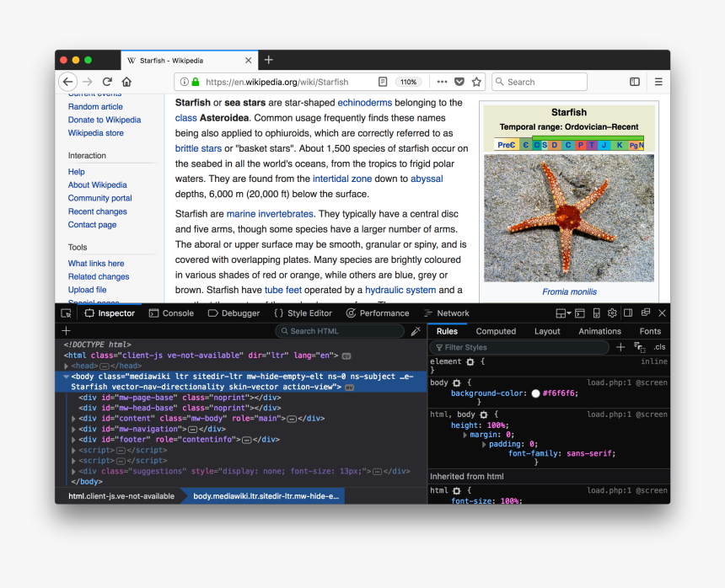This screenshot has height=588, width=725.
Task: Click the browser Back arrow button
Action: 68,82
